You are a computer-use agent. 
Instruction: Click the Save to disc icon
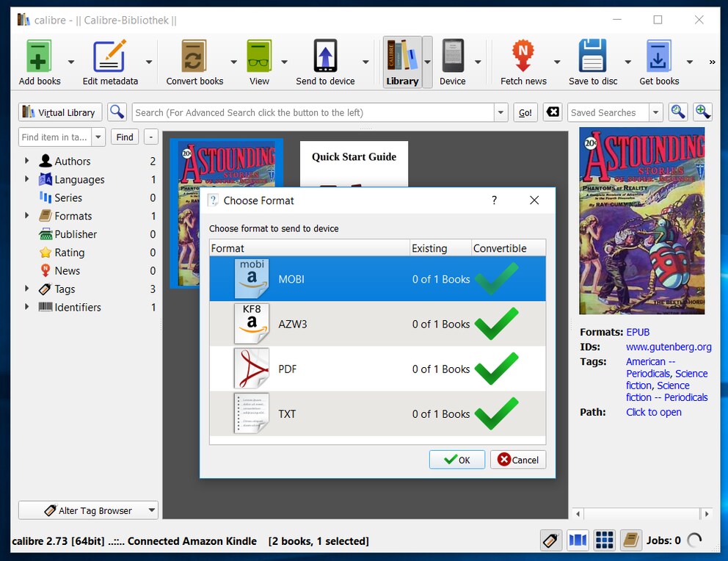pos(593,57)
